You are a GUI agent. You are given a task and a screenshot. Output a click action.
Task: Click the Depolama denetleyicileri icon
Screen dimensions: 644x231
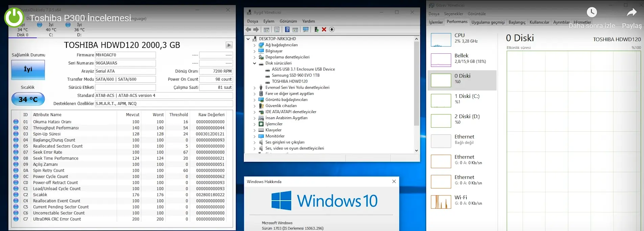[261, 57]
